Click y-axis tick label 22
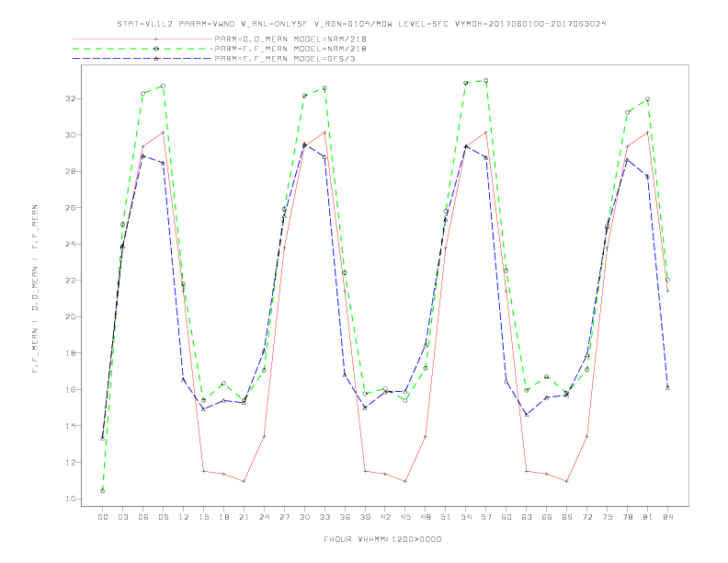The image size is (728, 563). (x=71, y=281)
